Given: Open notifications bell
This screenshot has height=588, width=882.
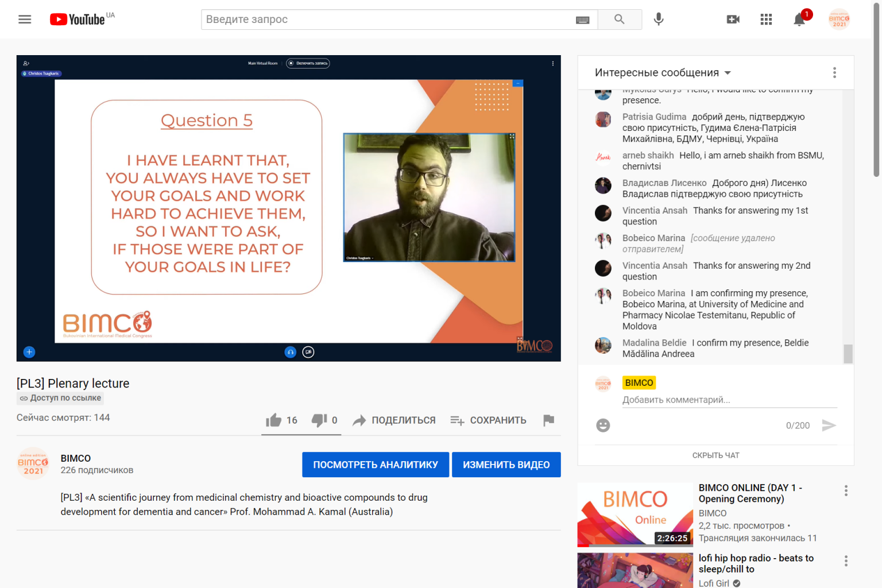Looking at the screenshot, I should click(799, 20).
